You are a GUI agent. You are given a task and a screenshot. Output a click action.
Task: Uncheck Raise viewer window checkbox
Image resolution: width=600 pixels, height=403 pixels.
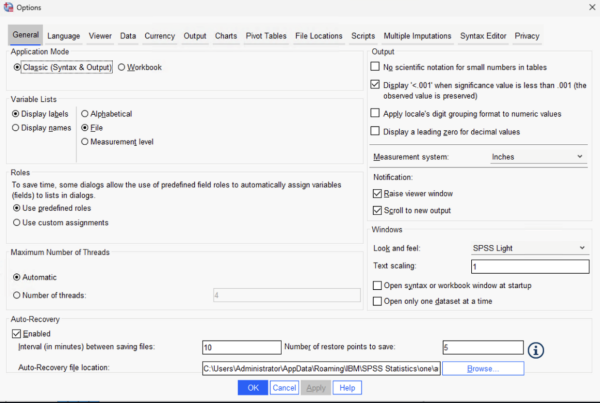click(376, 193)
